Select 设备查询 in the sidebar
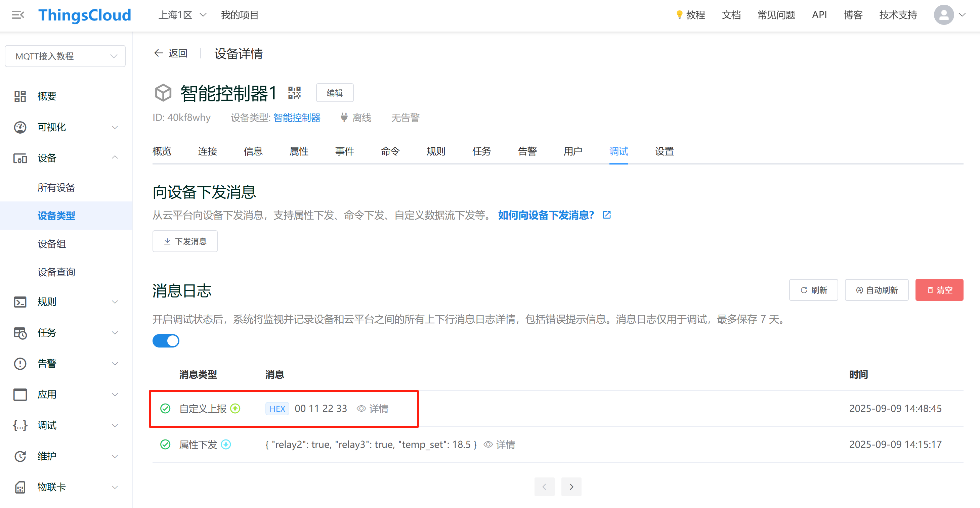The image size is (980, 508). tap(56, 272)
